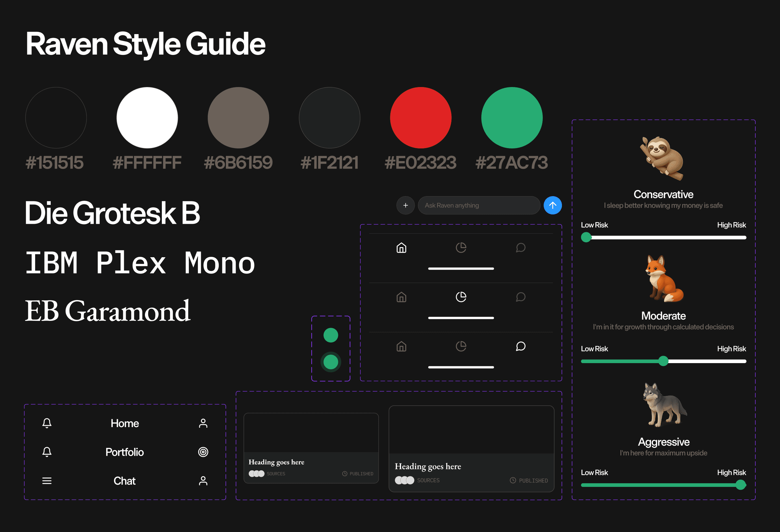Click the highlighted home icon in top tab bar
This screenshot has width=780, height=532.
point(401,247)
